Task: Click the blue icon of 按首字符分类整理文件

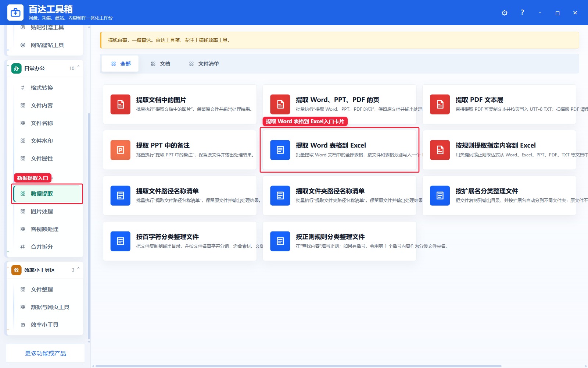Action: tap(121, 241)
